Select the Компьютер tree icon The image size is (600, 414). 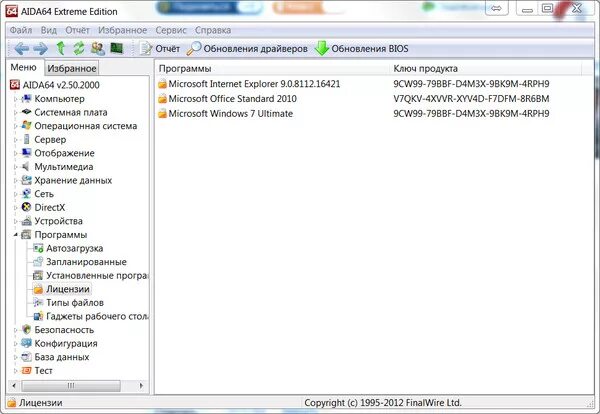tap(26, 98)
